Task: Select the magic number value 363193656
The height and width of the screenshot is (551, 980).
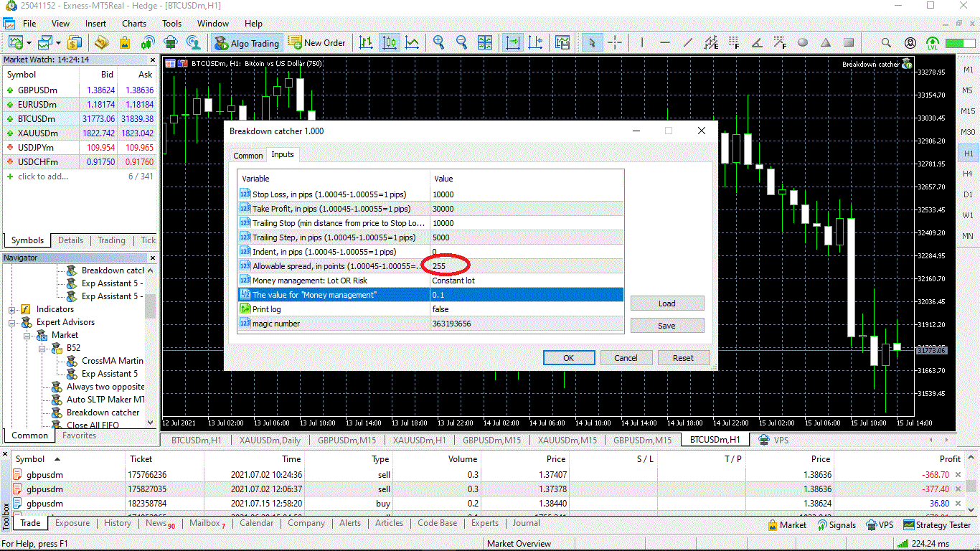Action: tap(527, 324)
